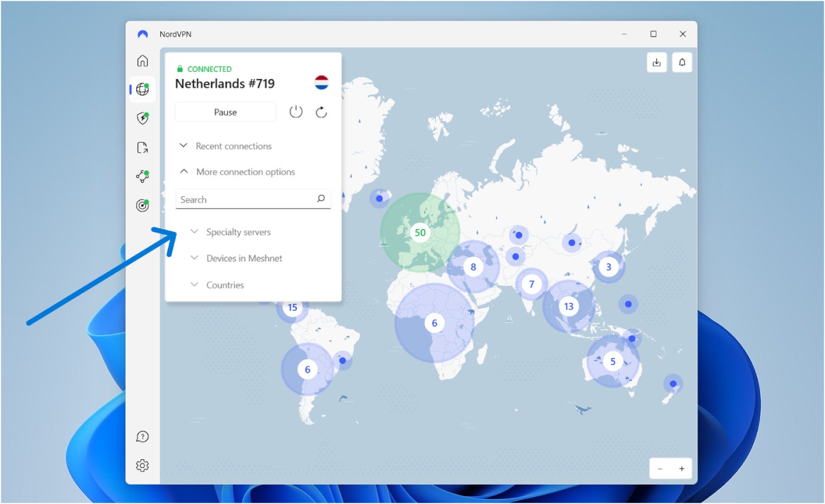Click the download icon above the map
825x504 pixels.
(656, 62)
